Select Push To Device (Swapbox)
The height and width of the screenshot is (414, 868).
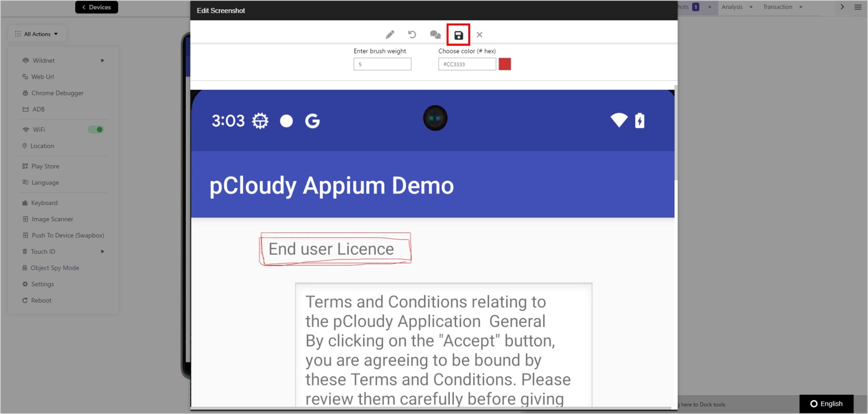(68, 235)
